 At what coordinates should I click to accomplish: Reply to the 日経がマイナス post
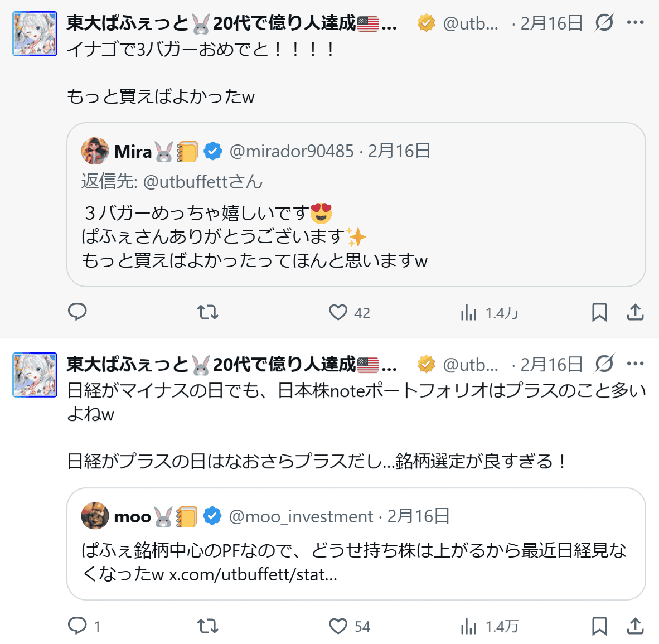click(x=77, y=626)
